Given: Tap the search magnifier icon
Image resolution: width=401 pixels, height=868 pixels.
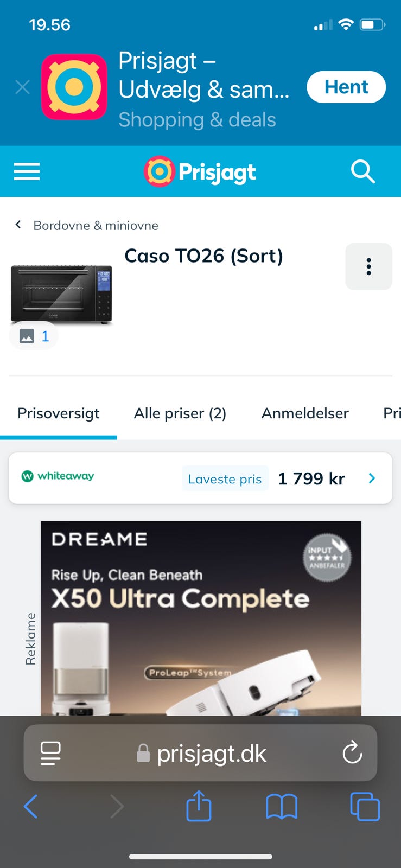Looking at the screenshot, I should point(363,171).
